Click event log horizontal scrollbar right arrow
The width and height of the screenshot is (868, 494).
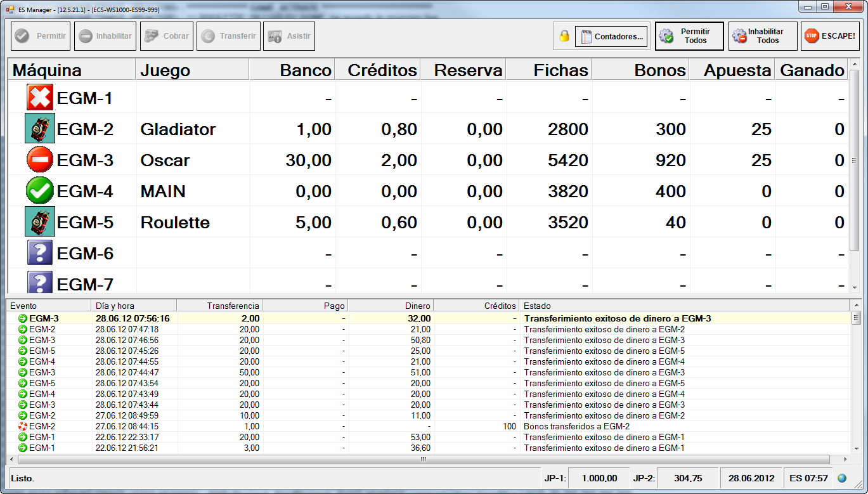846,459
